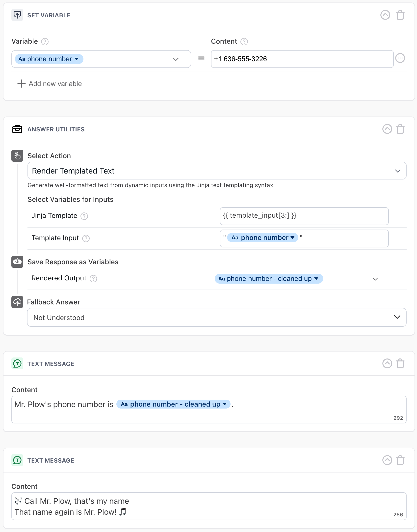Collapse the Set Variable block
The width and height of the screenshot is (417, 532).
(x=385, y=15)
